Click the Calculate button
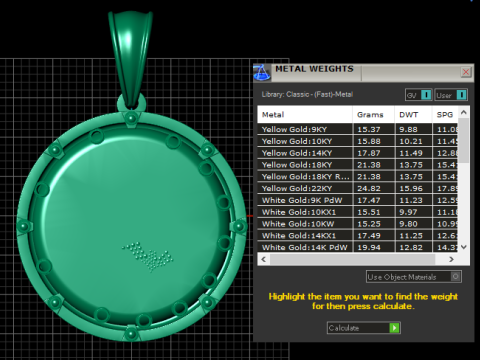The image size is (480, 360). pyautogui.click(x=364, y=328)
